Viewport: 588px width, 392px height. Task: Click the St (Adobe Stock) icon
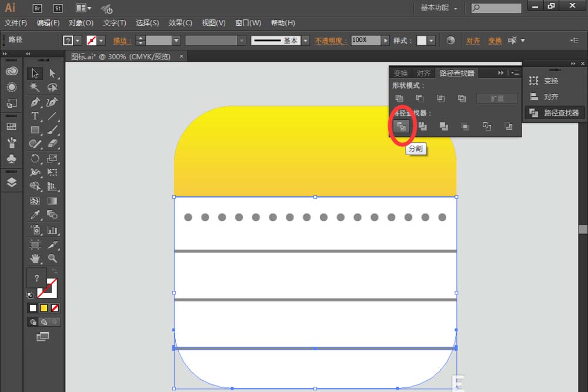pos(58,8)
